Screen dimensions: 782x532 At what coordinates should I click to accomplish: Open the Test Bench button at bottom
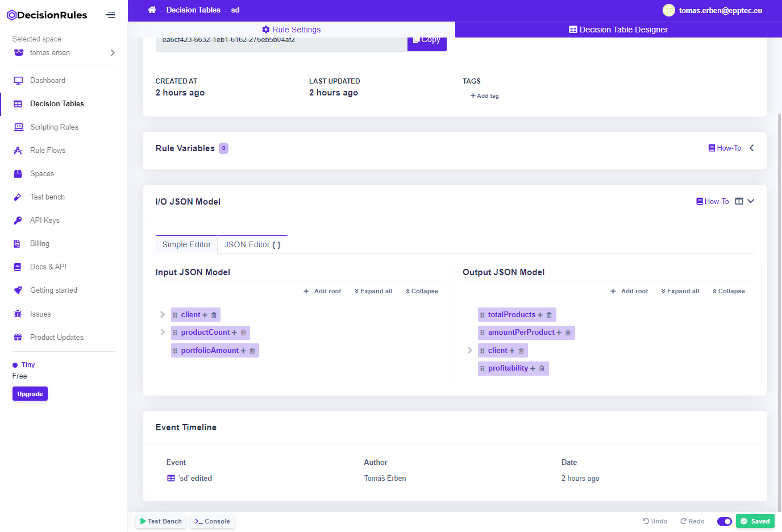161,521
